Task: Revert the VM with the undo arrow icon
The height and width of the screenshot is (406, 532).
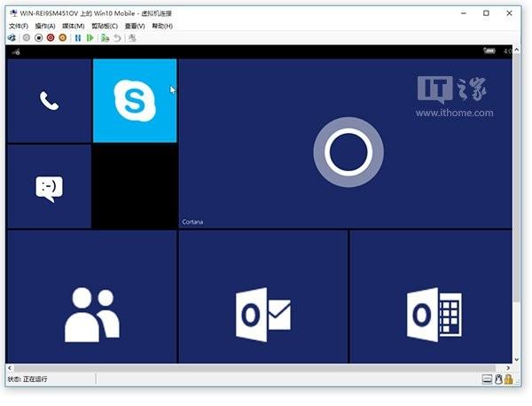Action: pos(117,38)
